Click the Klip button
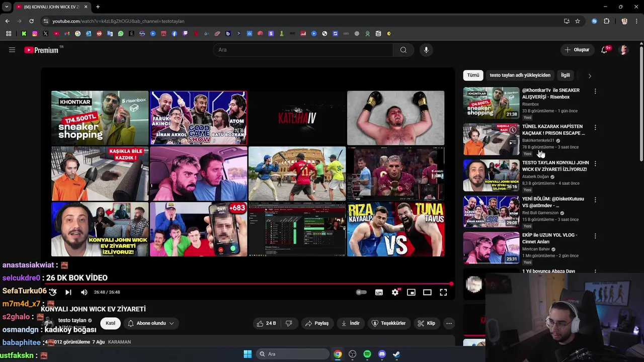Image resolution: width=644 pixels, height=362 pixels. coord(427,323)
